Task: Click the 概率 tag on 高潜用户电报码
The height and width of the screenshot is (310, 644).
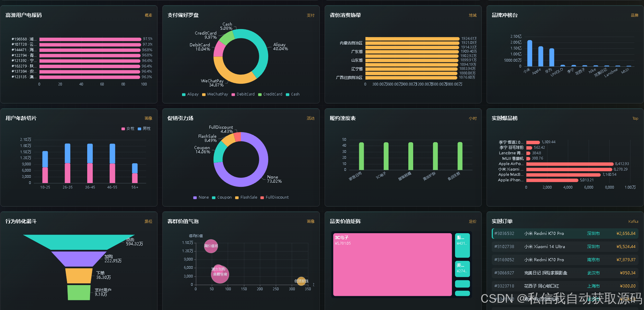Action: point(148,15)
